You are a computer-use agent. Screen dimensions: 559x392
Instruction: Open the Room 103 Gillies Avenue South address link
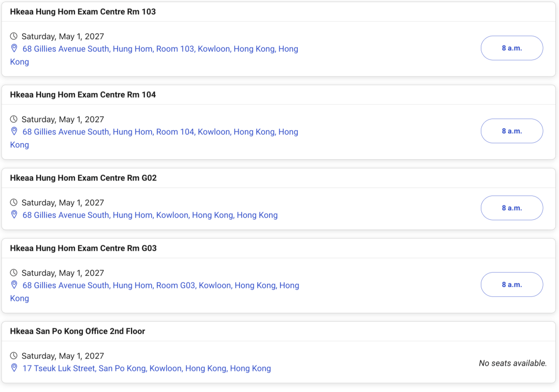click(x=154, y=55)
